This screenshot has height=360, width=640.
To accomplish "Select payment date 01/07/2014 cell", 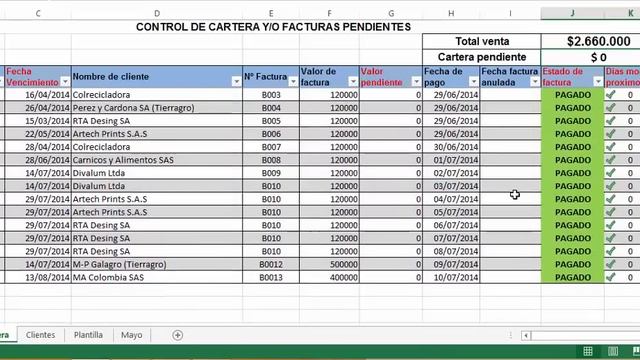I will [451, 160].
